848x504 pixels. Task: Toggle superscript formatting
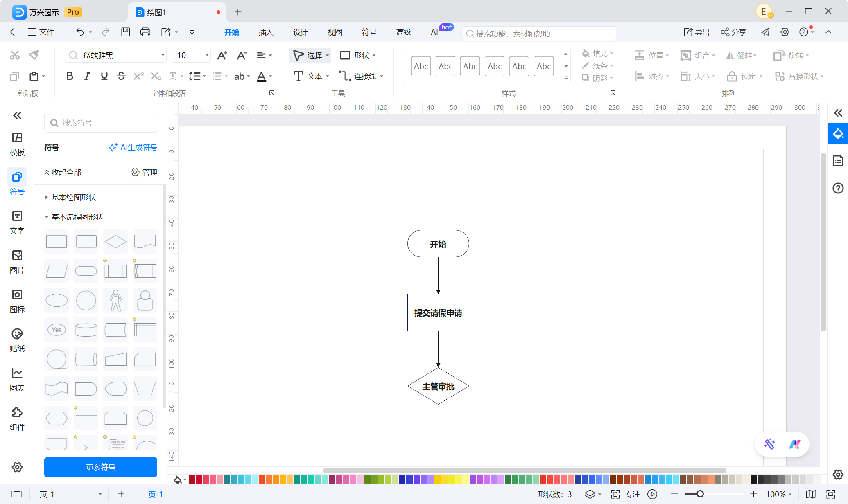(139, 76)
